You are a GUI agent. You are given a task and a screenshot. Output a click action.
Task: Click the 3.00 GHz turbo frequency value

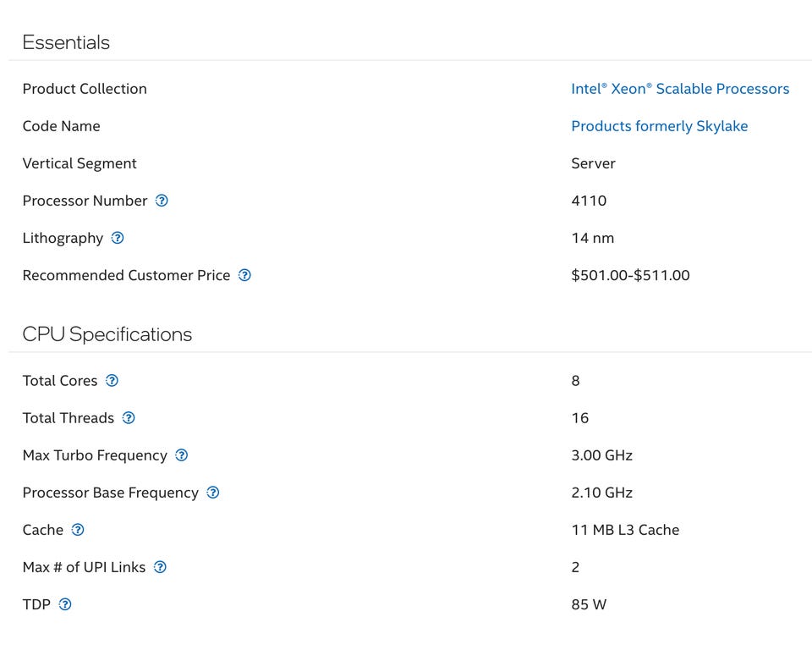[601, 455]
